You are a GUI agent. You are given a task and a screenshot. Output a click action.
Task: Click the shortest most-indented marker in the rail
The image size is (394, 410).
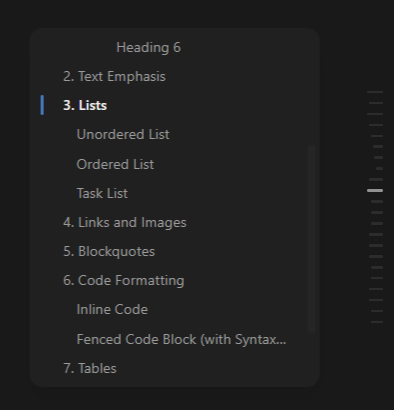380,168
